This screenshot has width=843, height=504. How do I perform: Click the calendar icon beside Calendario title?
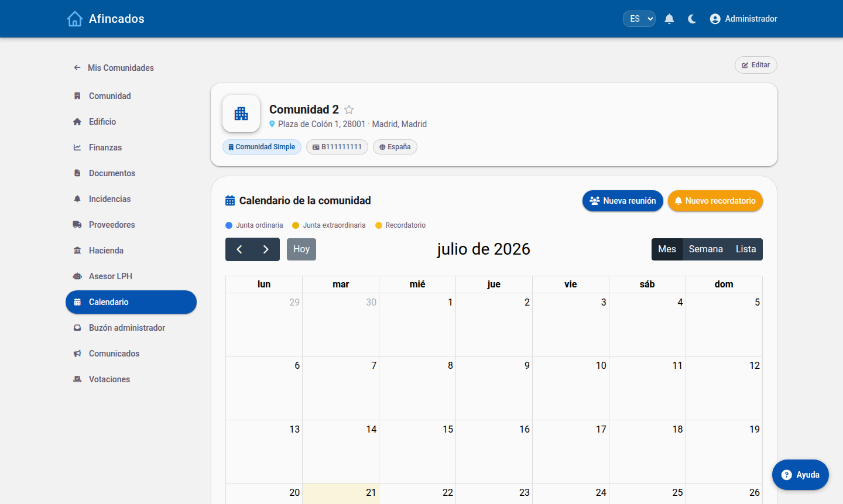230,201
